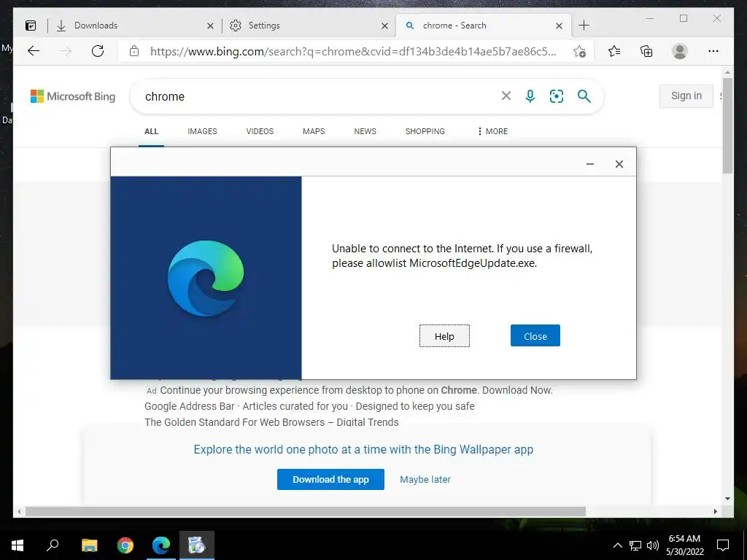The width and height of the screenshot is (747, 560).
Task: Switch to MAPS results
Action: (314, 131)
